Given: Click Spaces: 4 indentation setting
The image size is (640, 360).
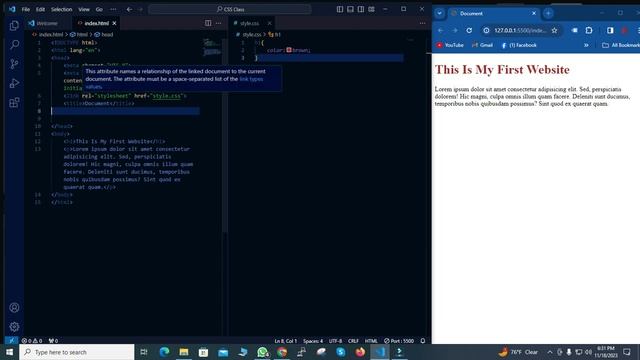Looking at the screenshot, I should point(313,340).
